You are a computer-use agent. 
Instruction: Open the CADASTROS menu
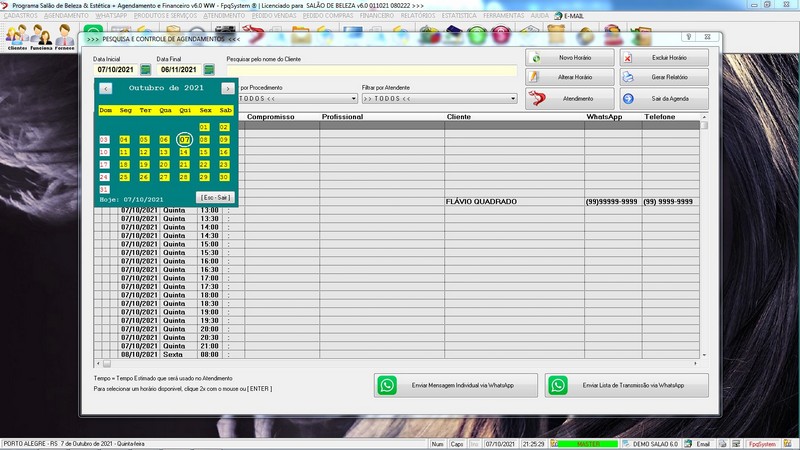point(20,16)
